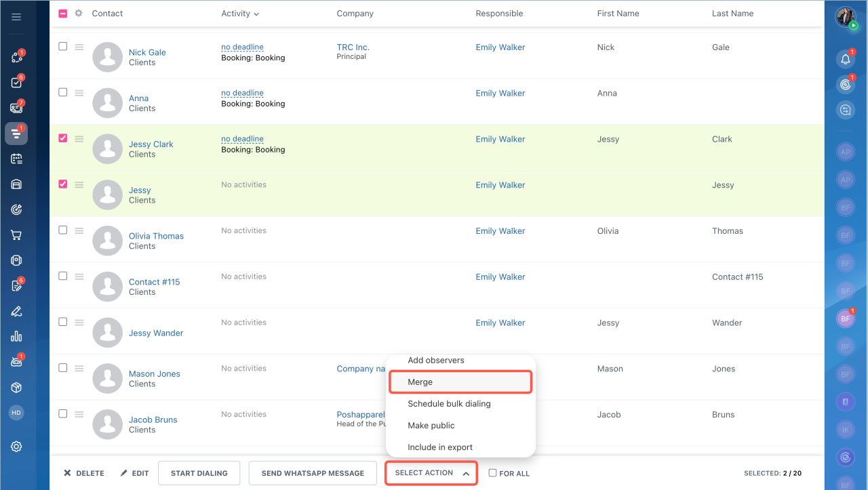This screenshot has height=490, width=868.
Task: Click the grid settings gear beside the Contact header
Action: click(79, 14)
